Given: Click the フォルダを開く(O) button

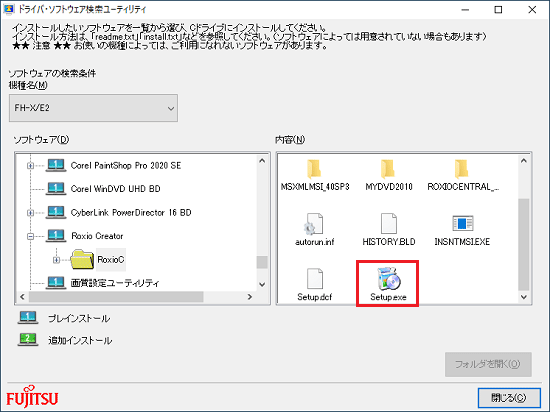Looking at the screenshot, I should tap(488, 364).
